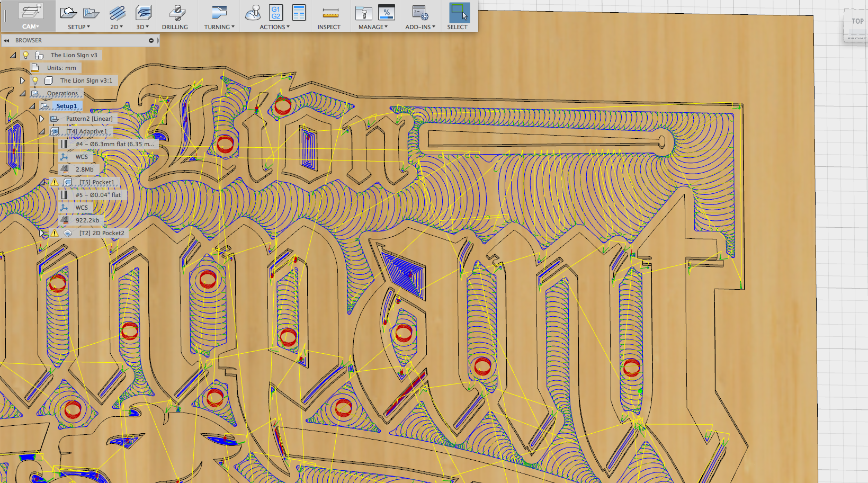The image size is (868, 483).
Task: Click the New Setup icon in toolbar
Action: point(68,13)
